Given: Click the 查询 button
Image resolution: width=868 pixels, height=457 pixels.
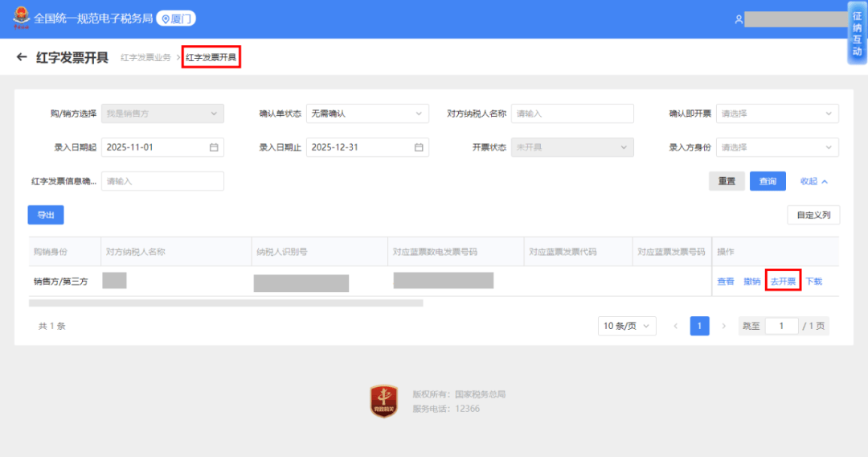Looking at the screenshot, I should coord(768,181).
